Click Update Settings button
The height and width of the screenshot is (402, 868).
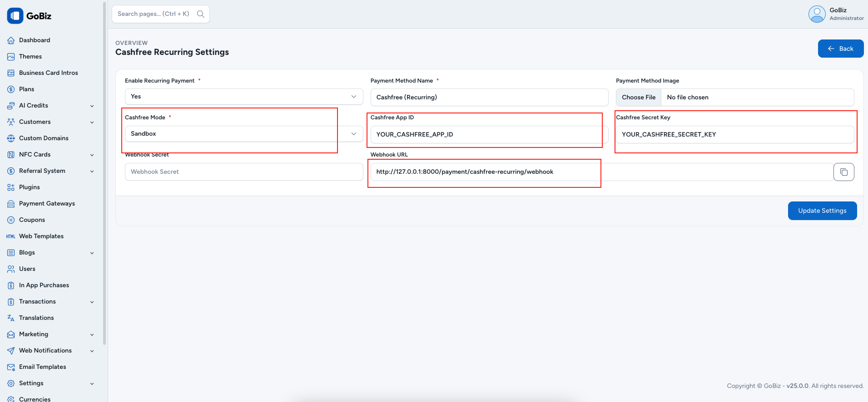coord(822,211)
